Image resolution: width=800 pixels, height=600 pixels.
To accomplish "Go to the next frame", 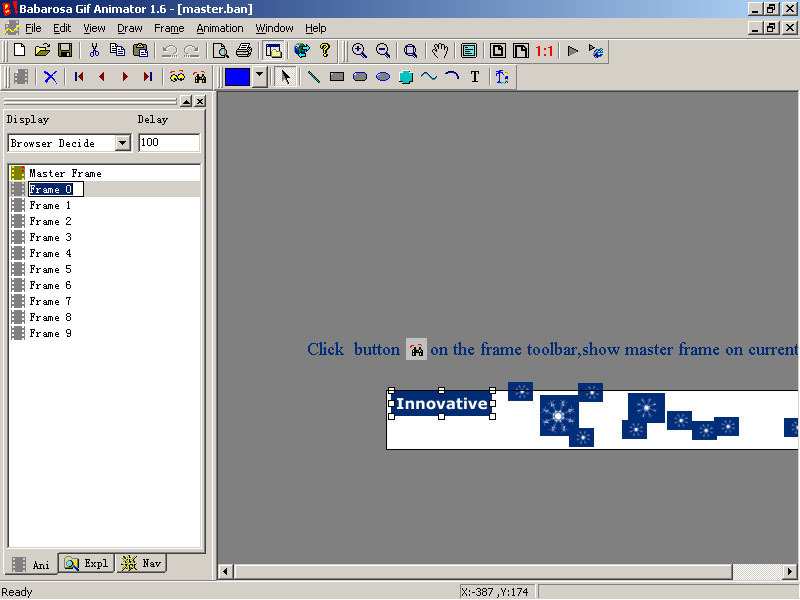I will pyautogui.click(x=125, y=77).
